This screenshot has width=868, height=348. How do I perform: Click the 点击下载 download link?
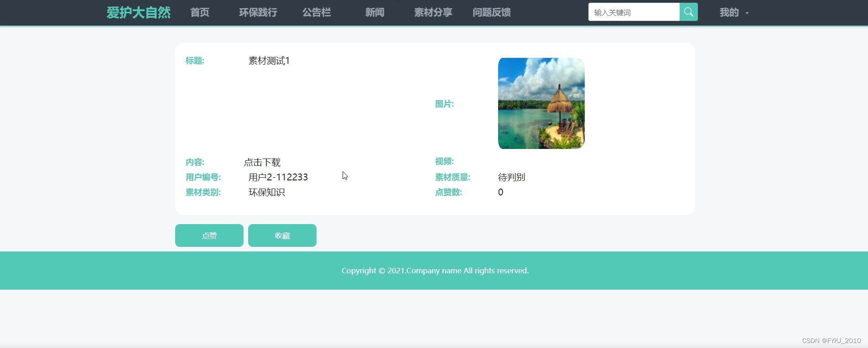(x=262, y=162)
